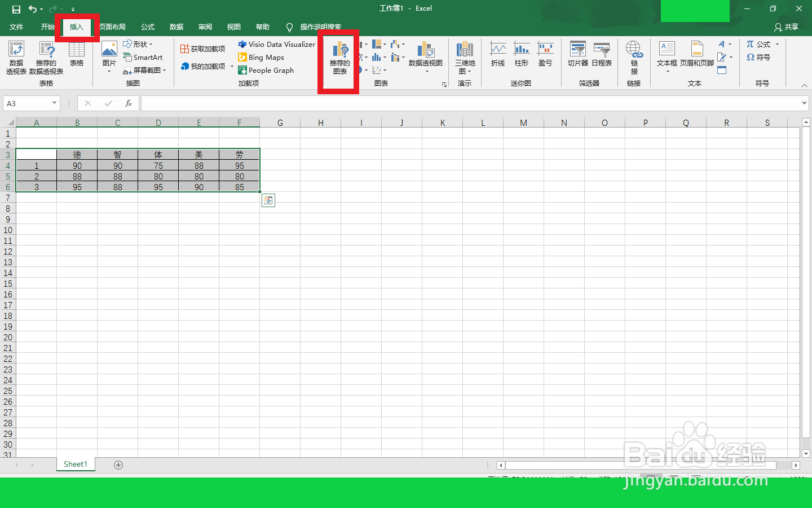Open the Text Box (文本框) dropdown

click(667, 58)
